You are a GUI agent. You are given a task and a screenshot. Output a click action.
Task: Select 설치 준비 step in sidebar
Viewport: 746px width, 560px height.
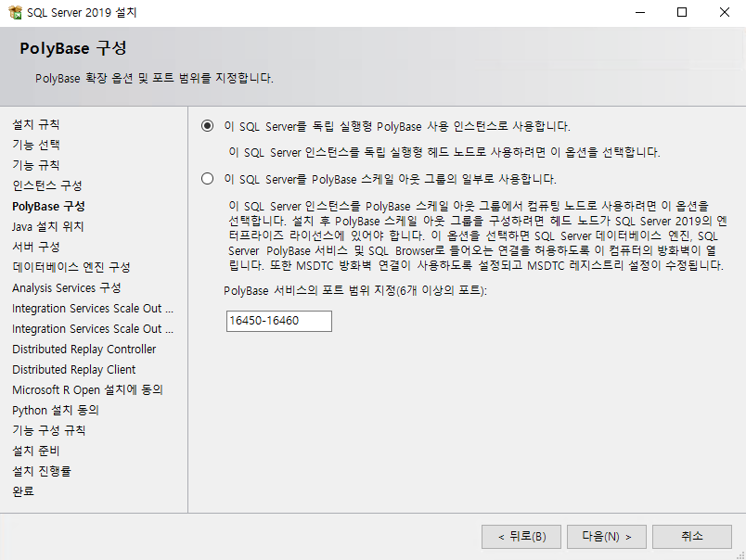(x=36, y=451)
